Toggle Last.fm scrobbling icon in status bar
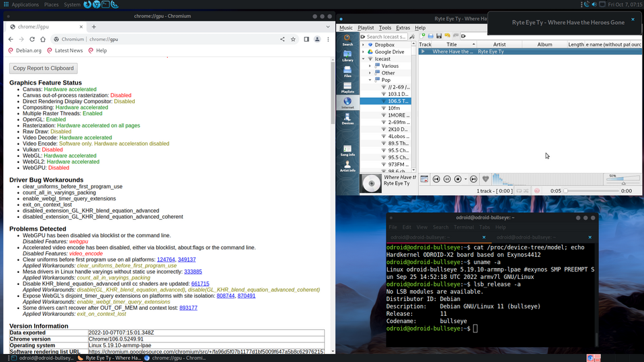Viewport: 644px width, 362px height. pos(537,191)
